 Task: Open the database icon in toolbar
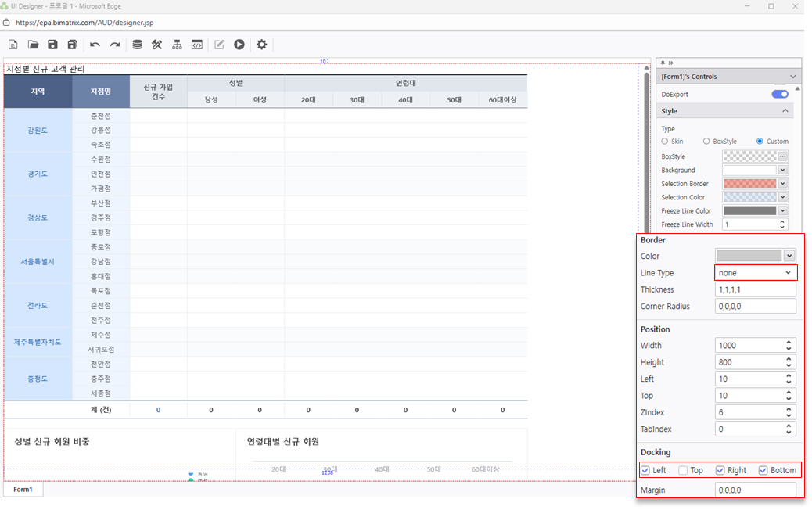coord(137,45)
